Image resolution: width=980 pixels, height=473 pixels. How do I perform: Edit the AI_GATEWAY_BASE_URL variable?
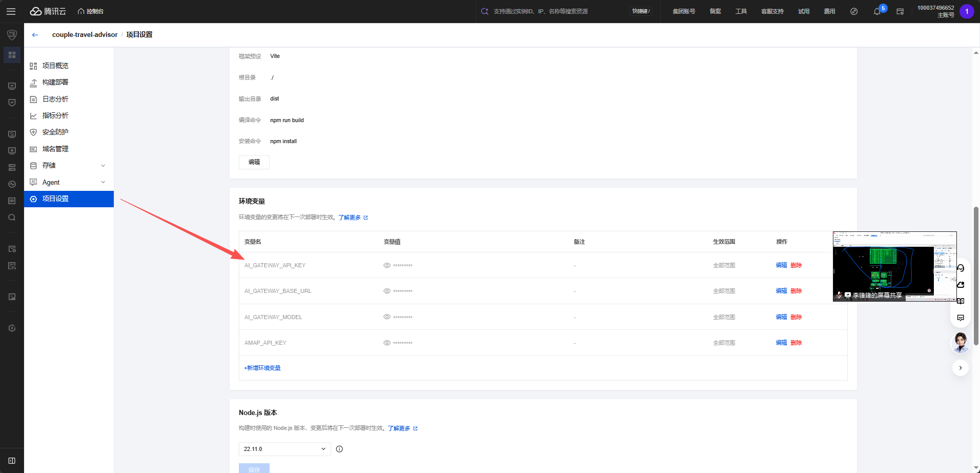click(x=781, y=291)
